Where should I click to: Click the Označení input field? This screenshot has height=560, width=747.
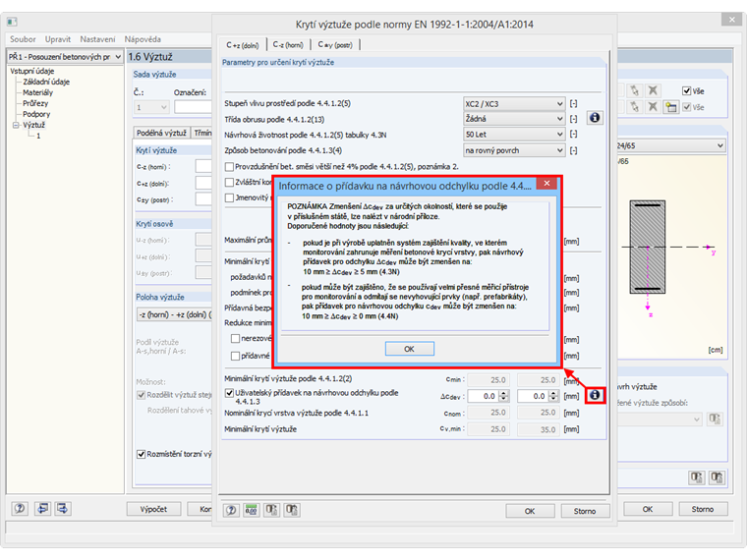click(x=193, y=107)
